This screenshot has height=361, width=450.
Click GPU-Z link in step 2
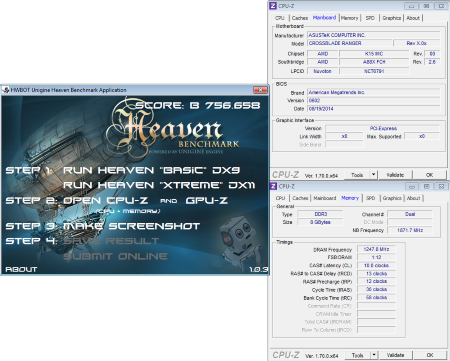[207, 200]
